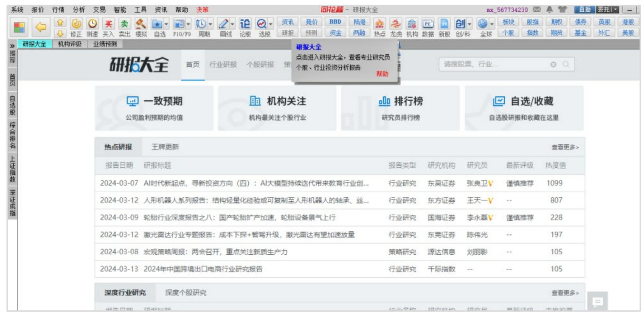Switch to the 机构评级 tab

click(69, 44)
